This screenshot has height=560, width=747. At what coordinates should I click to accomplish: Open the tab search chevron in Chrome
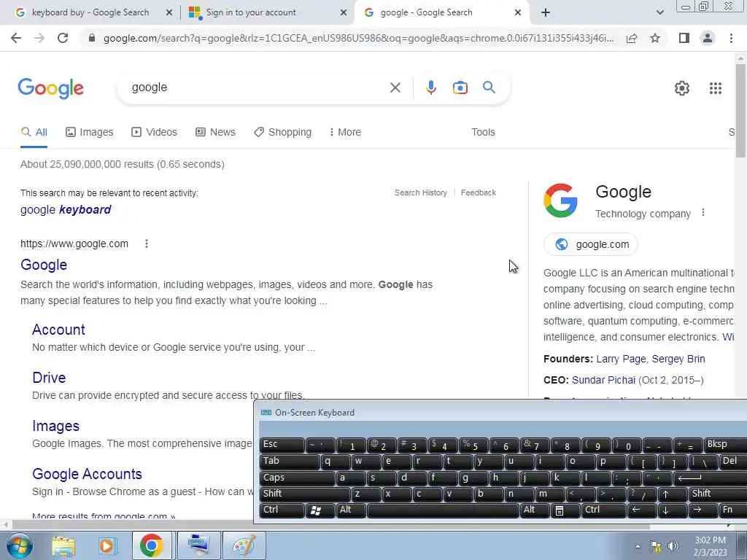(659, 12)
